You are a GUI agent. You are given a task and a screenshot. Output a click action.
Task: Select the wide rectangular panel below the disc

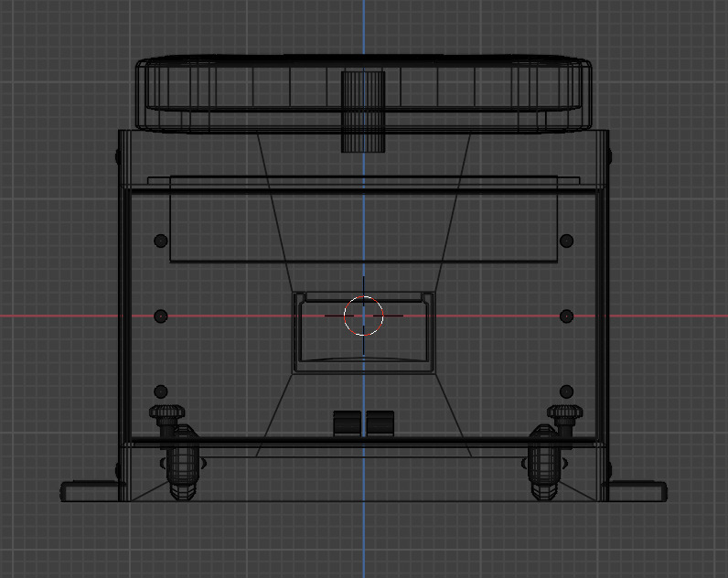[363, 219]
